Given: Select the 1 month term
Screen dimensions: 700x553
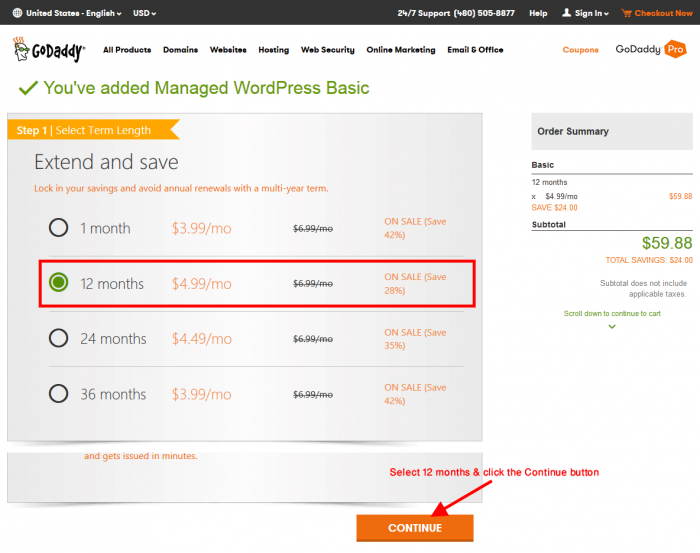Looking at the screenshot, I should [58, 228].
